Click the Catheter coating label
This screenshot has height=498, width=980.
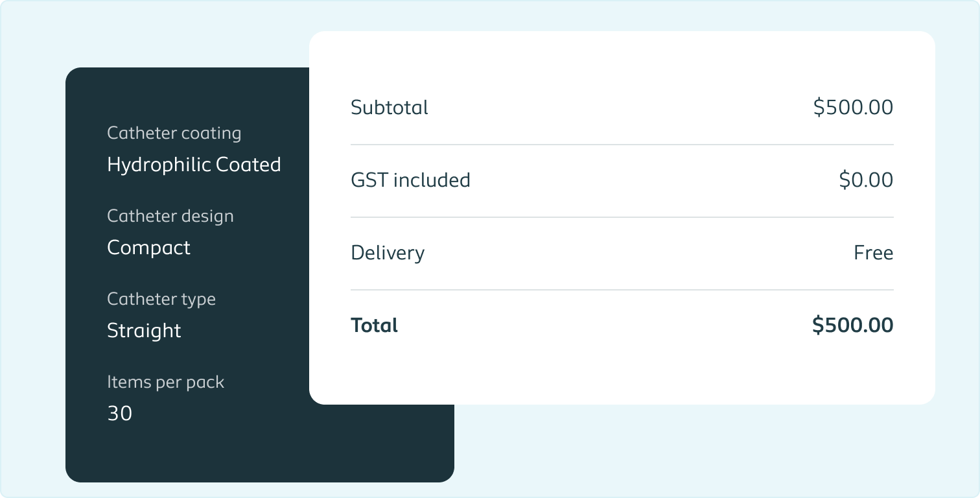[x=174, y=133]
